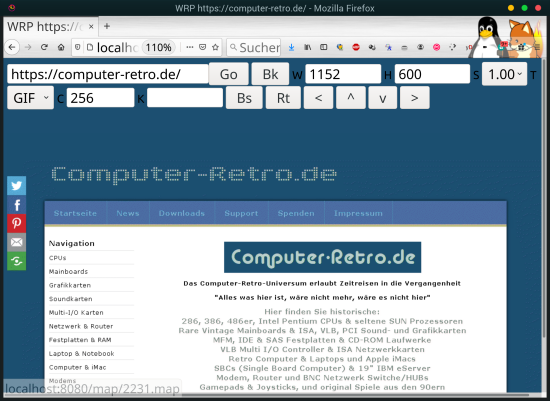
Task: Open the page actions three-dots menu
Action: tap(190, 47)
